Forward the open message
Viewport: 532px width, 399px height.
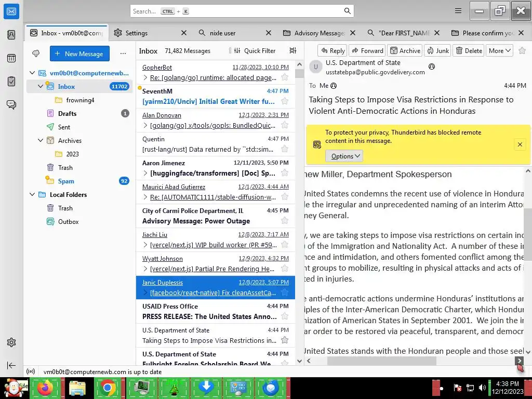[x=367, y=50]
